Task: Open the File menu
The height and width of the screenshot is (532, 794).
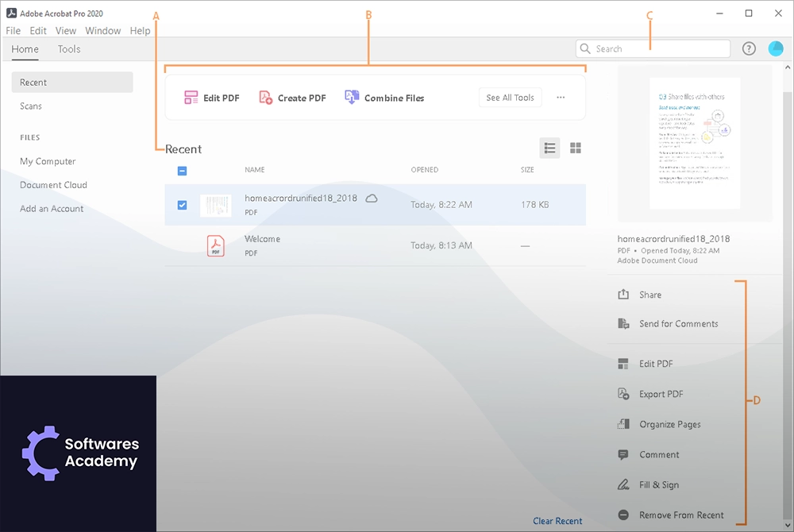Action: pos(13,30)
